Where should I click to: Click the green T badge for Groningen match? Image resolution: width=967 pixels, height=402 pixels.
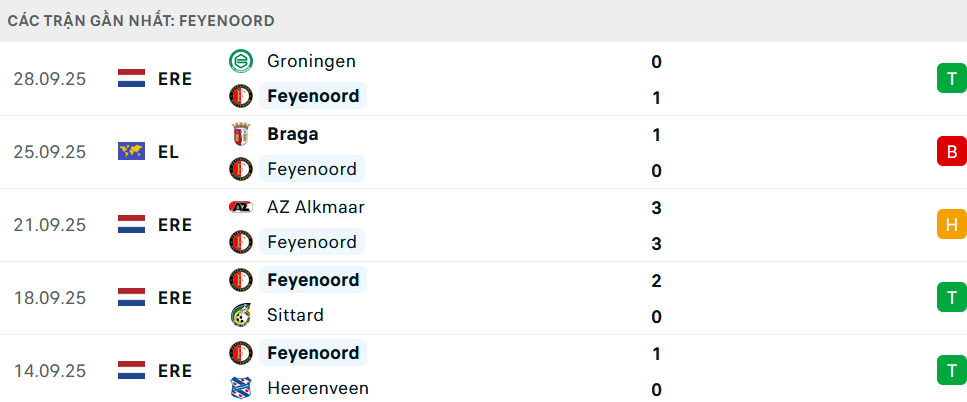pos(950,79)
